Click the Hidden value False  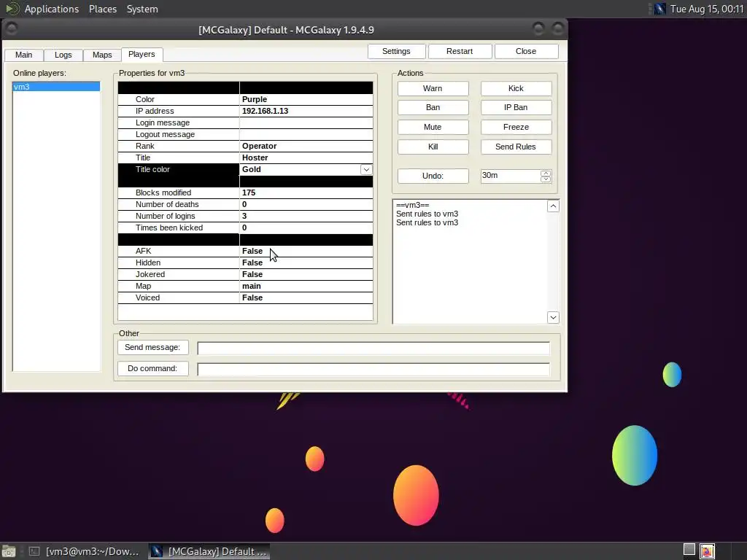pyautogui.click(x=306, y=262)
